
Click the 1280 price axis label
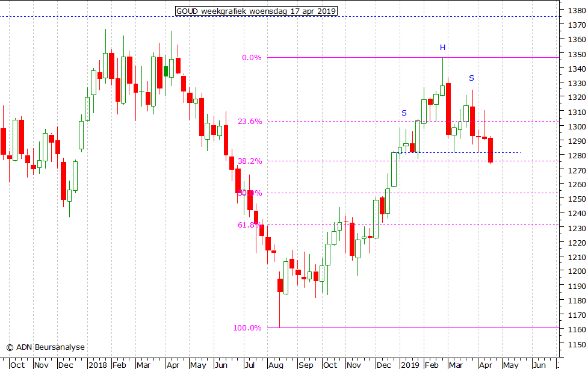[577, 156]
